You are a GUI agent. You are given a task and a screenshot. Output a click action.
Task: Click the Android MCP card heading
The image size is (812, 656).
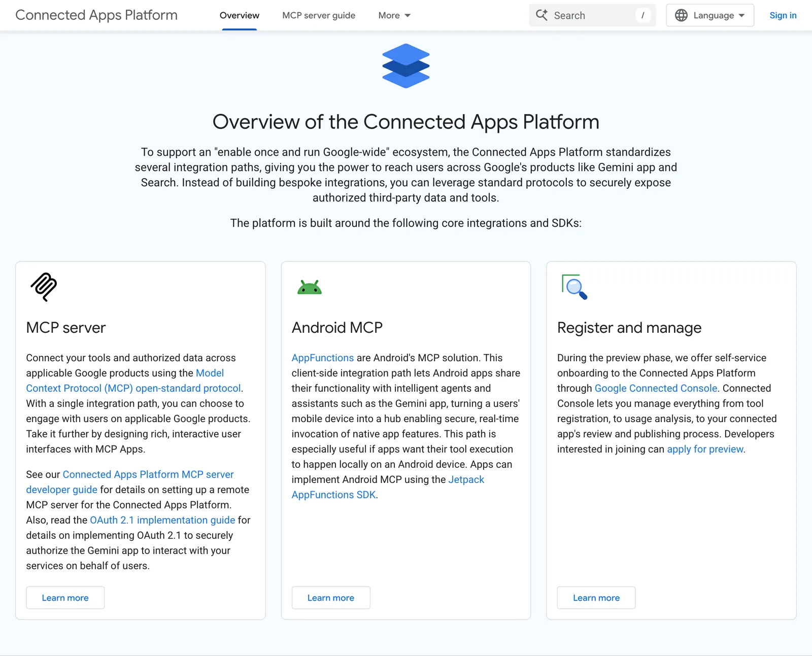(x=337, y=328)
